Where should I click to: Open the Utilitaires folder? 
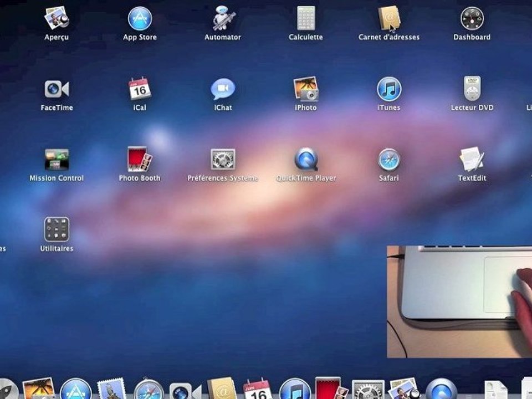coord(57,229)
